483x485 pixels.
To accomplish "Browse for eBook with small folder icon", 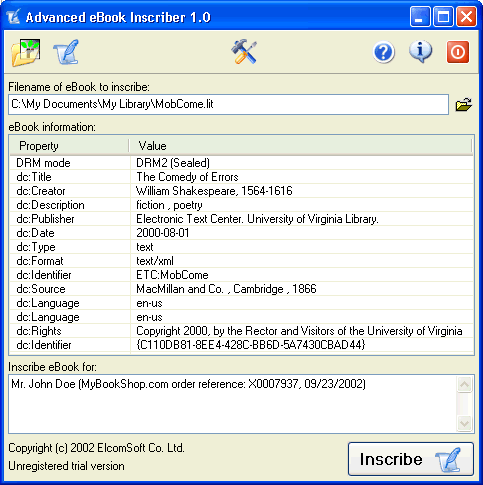I will click(x=463, y=105).
